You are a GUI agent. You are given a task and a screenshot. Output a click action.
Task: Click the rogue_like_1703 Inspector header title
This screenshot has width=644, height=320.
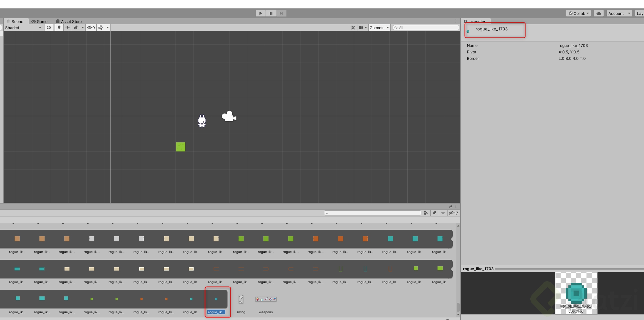click(x=491, y=29)
